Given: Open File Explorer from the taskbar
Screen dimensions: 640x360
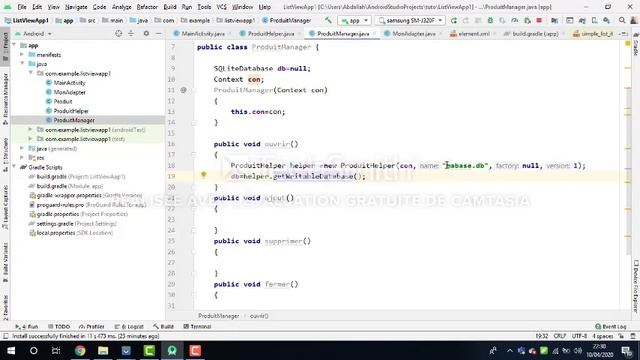Looking at the screenshot, I should [103, 351].
